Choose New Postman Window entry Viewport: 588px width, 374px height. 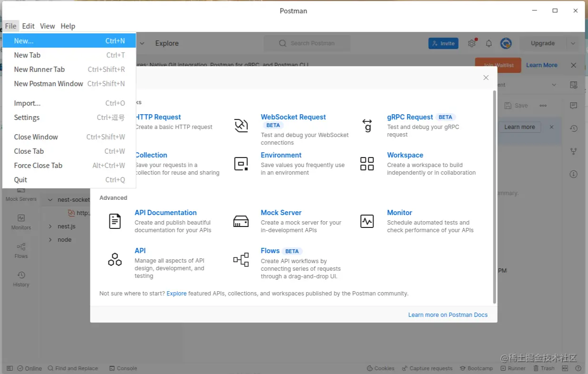69,84
